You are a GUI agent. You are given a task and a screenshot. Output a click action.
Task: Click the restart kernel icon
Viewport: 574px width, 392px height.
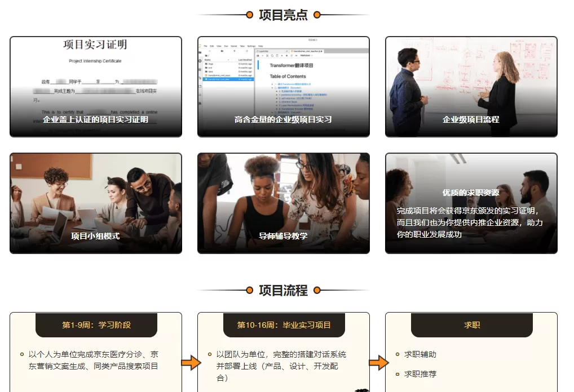pyautogui.click(x=290, y=55)
